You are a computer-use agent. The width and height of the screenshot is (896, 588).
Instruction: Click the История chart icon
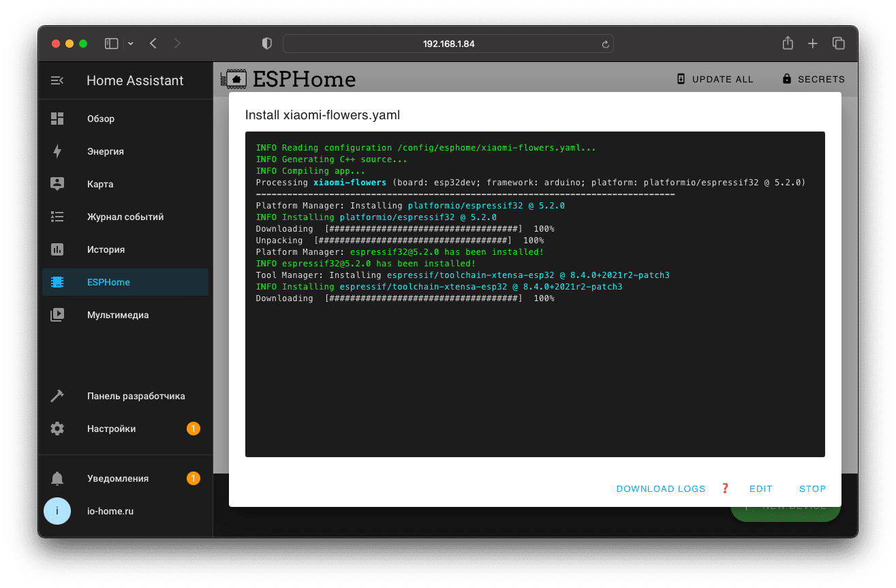[x=57, y=249]
